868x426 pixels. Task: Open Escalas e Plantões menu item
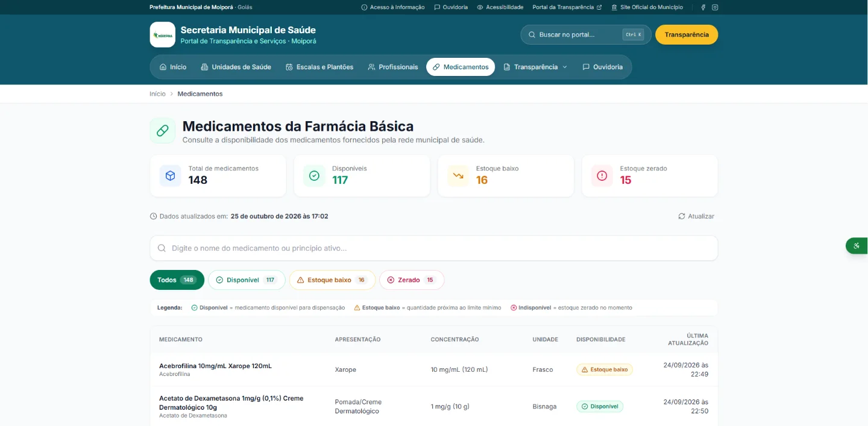pos(319,67)
